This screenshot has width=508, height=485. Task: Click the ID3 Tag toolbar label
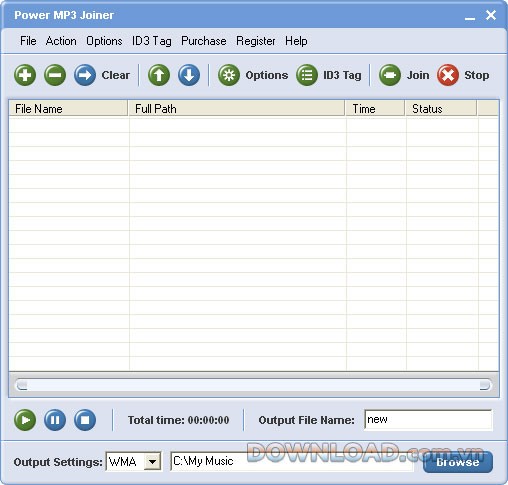tap(342, 75)
